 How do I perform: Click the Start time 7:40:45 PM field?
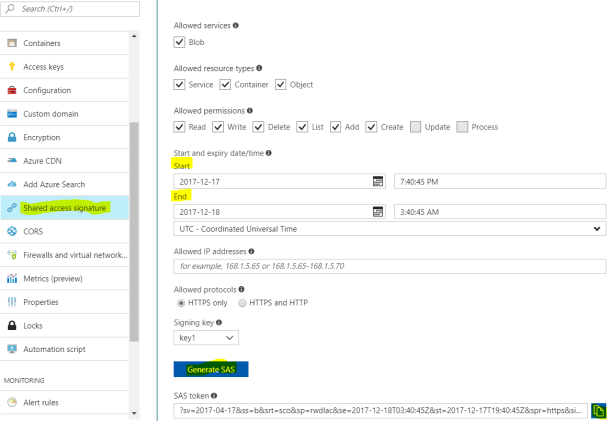(x=500, y=182)
